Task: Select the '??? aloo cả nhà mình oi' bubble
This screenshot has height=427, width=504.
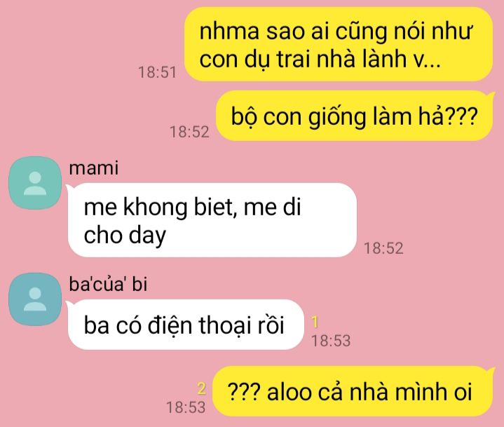Action: click(x=353, y=391)
